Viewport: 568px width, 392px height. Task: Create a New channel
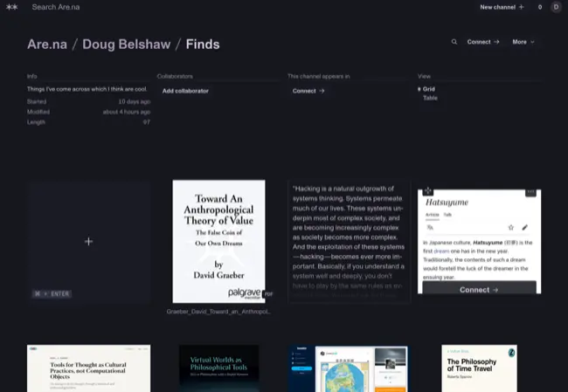pos(502,7)
